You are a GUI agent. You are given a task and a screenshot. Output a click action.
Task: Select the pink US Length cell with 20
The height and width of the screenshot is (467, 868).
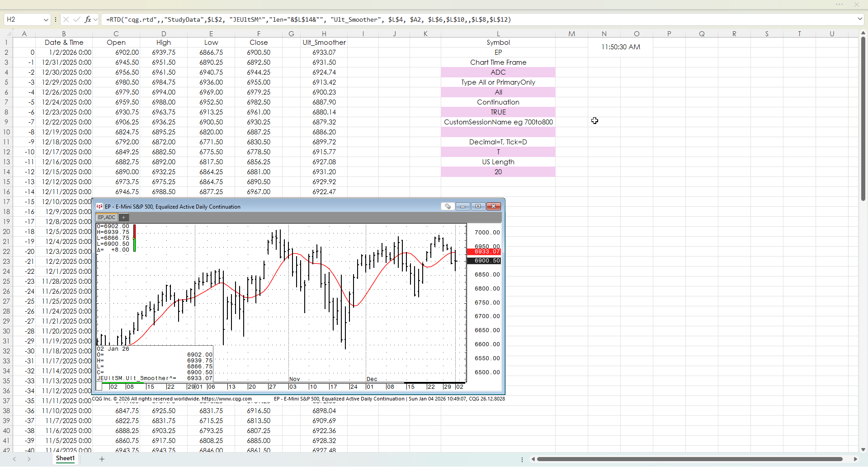pyautogui.click(x=498, y=172)
